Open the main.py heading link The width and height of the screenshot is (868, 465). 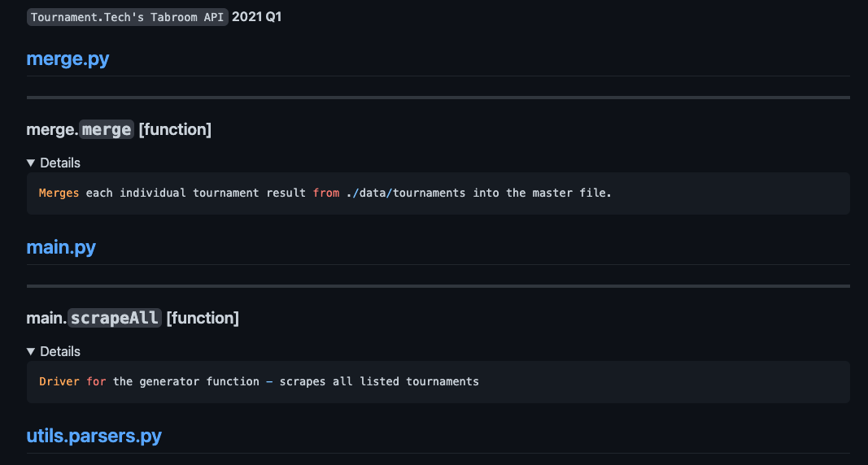coord(61,247)
